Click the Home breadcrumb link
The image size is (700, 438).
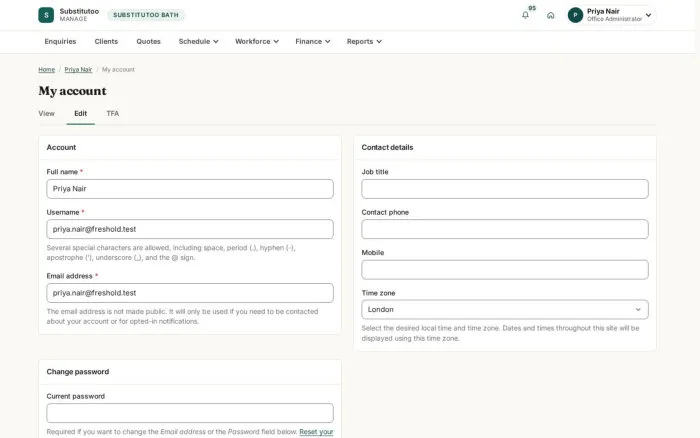[x=46, y=70]
